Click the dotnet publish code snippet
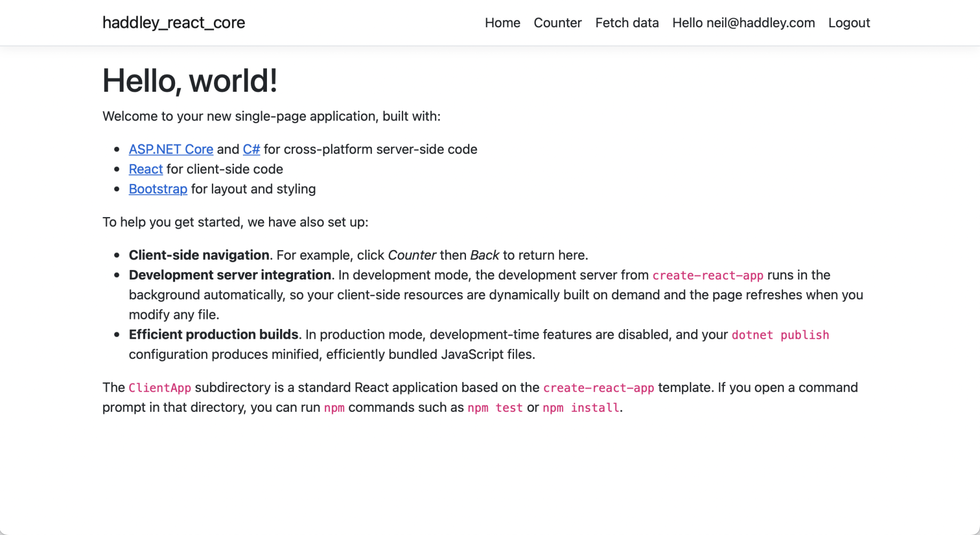The width and height of the screenshot is (980, 535). pyautogui.click(x=780, y=335)
